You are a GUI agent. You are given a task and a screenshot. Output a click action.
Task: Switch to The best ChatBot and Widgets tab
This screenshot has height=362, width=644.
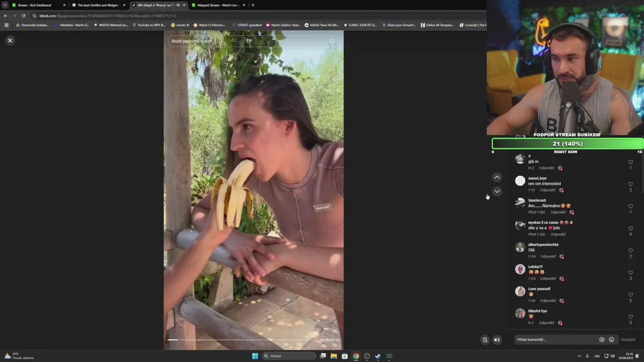pyautogui.click(x=98, y=5)
